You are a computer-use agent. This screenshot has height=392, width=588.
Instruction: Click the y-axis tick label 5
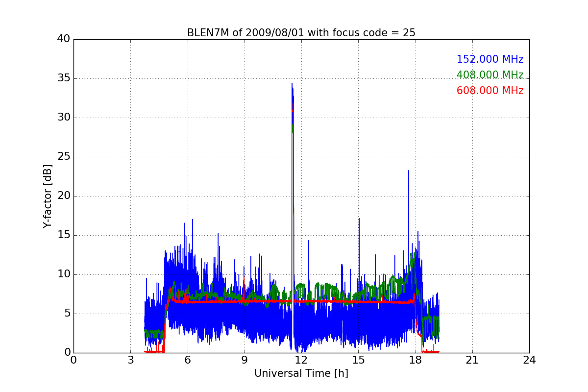click(67, 314)
